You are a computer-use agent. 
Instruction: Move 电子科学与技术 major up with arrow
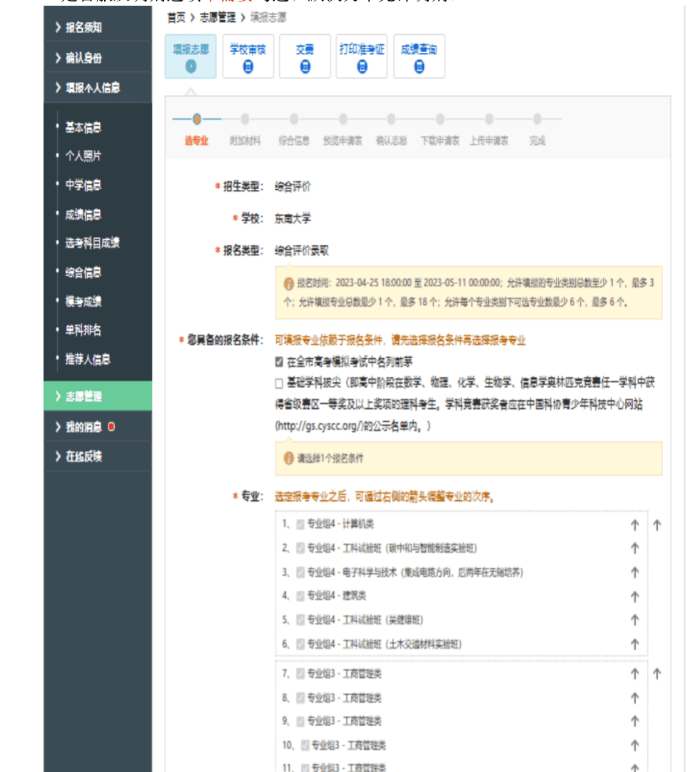tap(634, 572)
